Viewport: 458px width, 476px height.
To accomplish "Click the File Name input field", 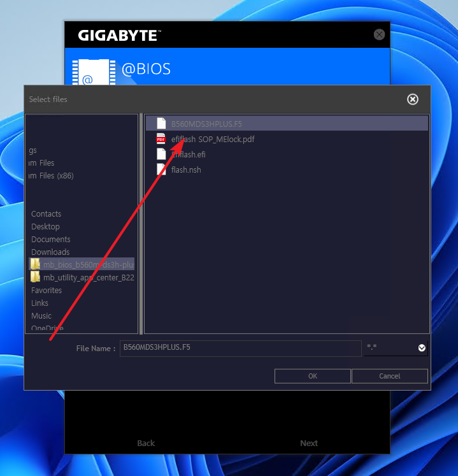I will 241,348.
